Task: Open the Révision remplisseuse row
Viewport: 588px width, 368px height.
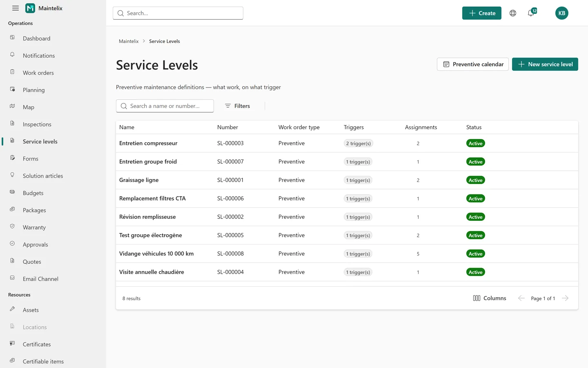Action: pyautogui.click(x=347, y=217)
